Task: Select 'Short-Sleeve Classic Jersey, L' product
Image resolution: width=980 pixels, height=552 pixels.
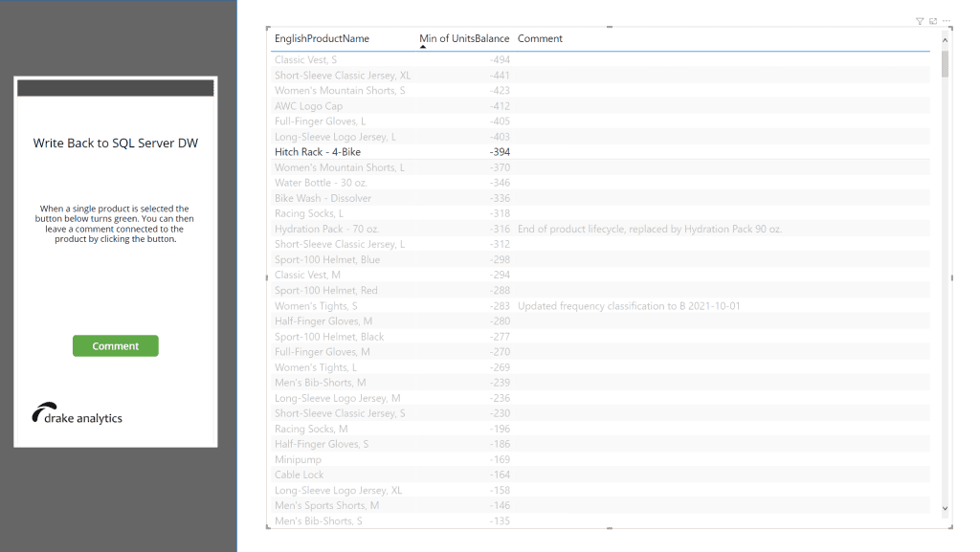Action: 340,244
